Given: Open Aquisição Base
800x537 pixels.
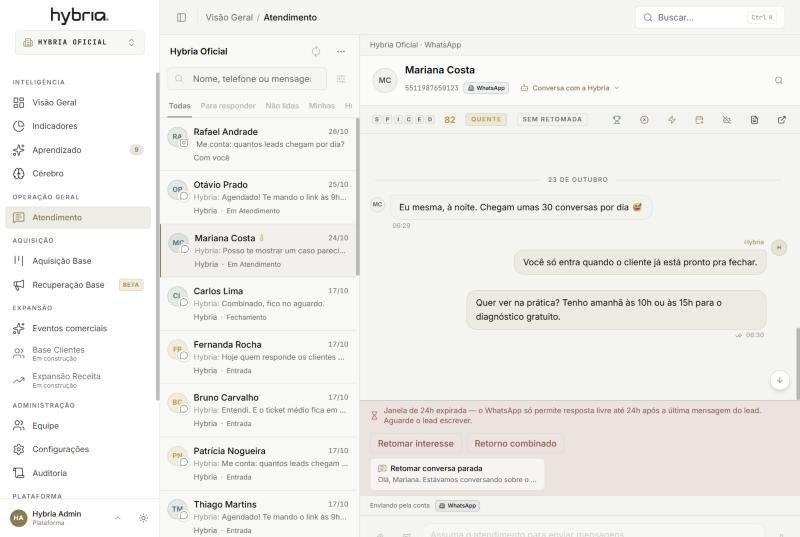Looking at the screenshot, I should (x=78, y=261).
